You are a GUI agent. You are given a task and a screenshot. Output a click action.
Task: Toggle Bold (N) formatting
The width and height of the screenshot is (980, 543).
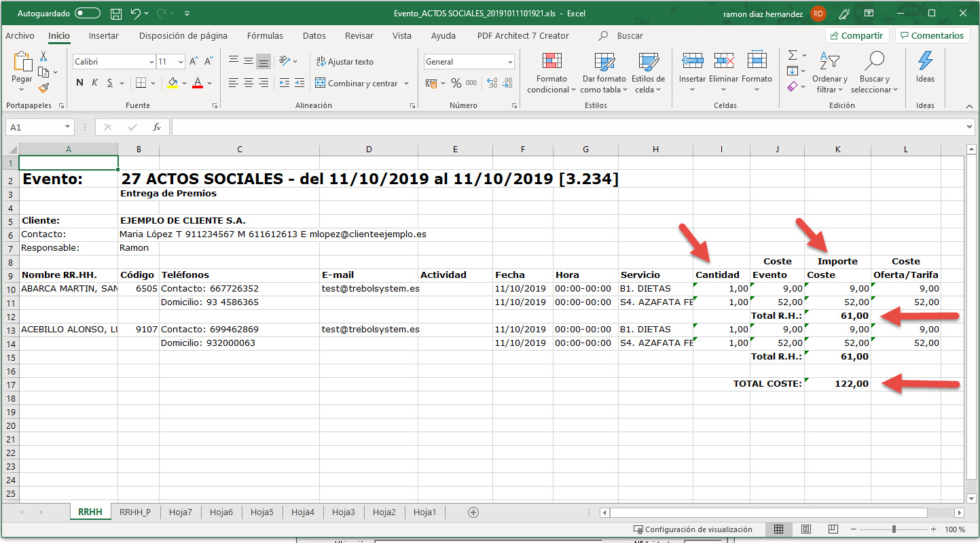click(x=79, y=83)
